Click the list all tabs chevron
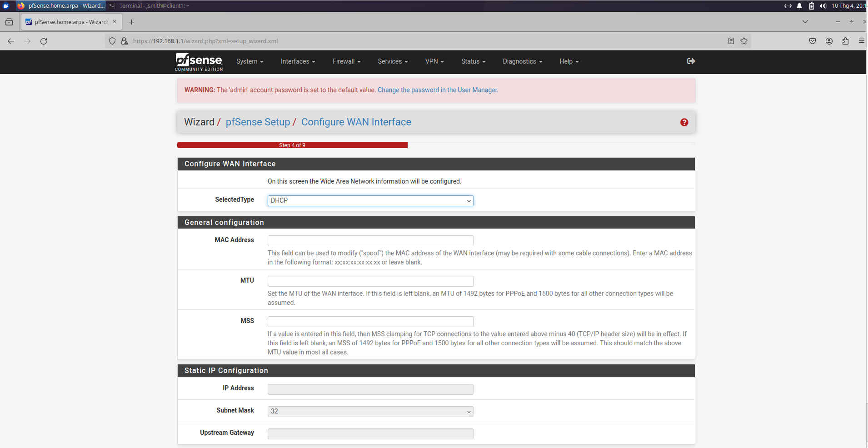 (x=805, y=22)
